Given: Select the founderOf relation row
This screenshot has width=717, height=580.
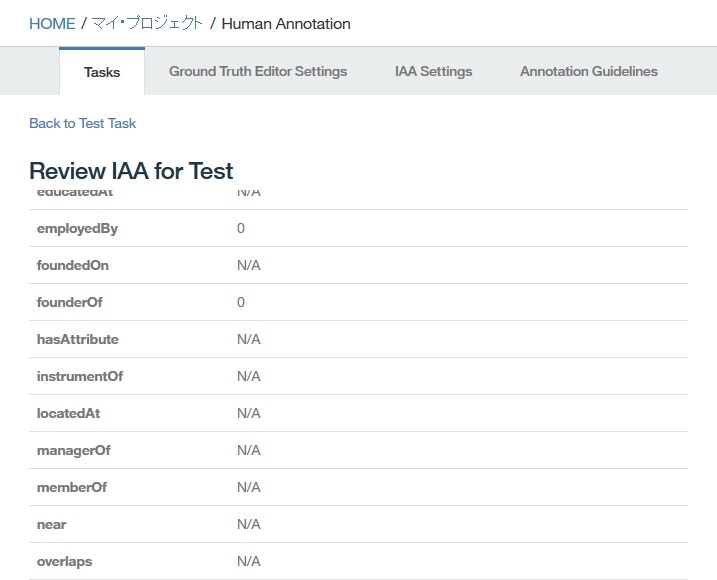Looking at the screenshot, I should pyautogui.click(x=70, y=302).
